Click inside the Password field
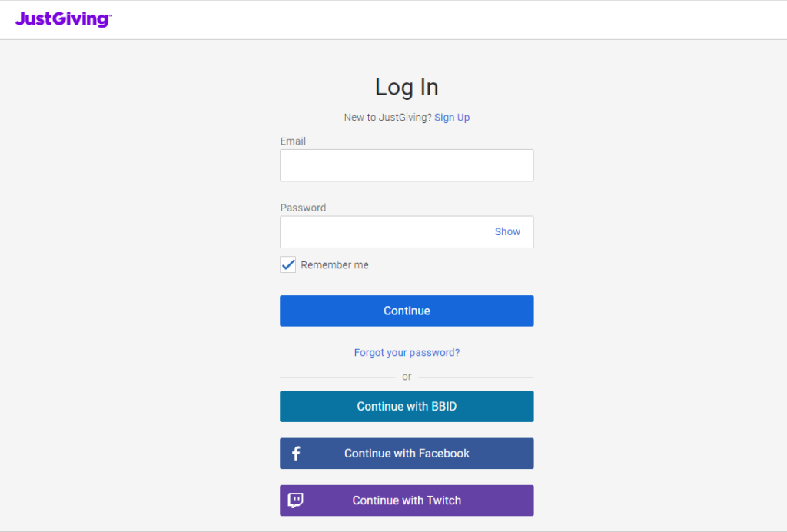 [384, 232]
